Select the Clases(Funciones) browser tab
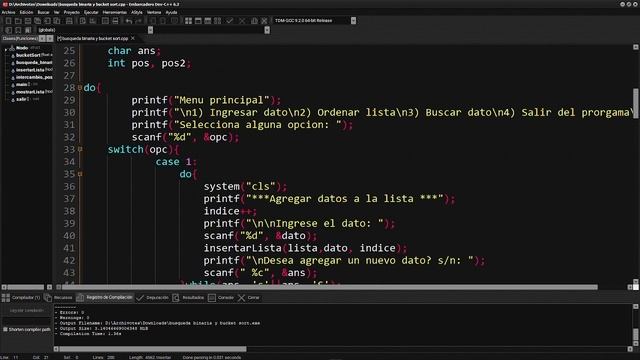 tap(20, 38)
